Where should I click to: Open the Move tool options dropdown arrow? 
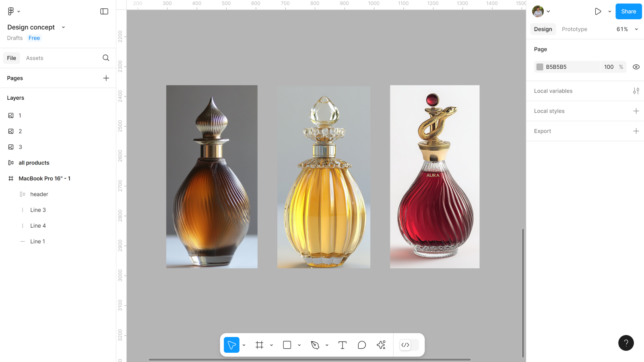(244, 345)
